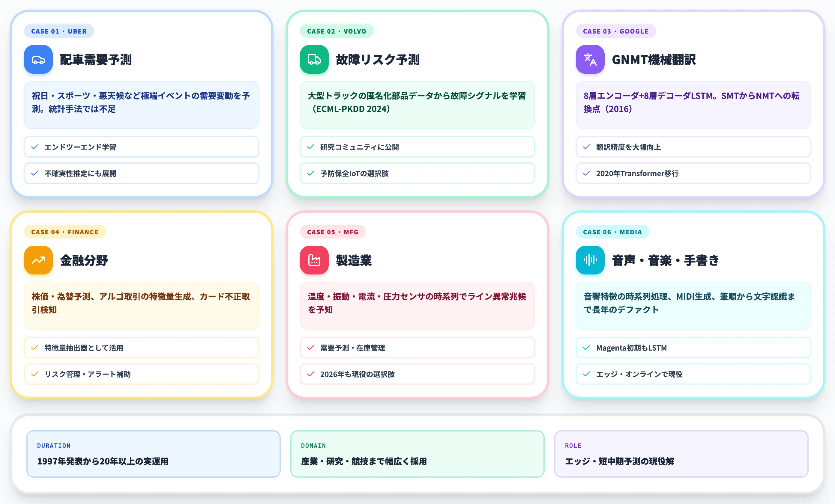Click the description starting 株価・為替予測

tap(141, 303)
